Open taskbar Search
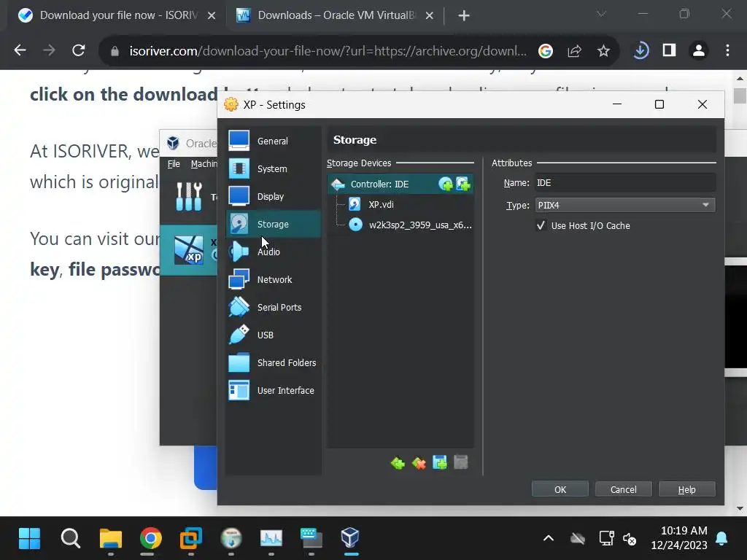747x560 pixels. tap(71, 539)
